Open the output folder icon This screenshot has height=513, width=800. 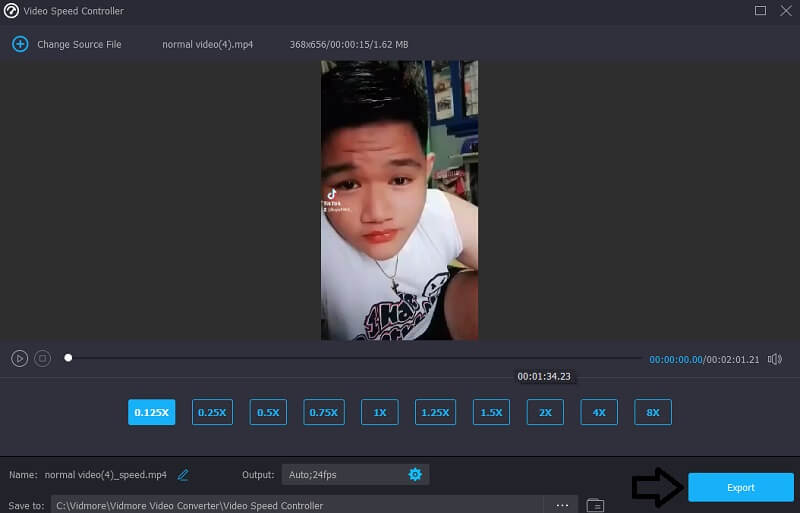click(595, 505)
